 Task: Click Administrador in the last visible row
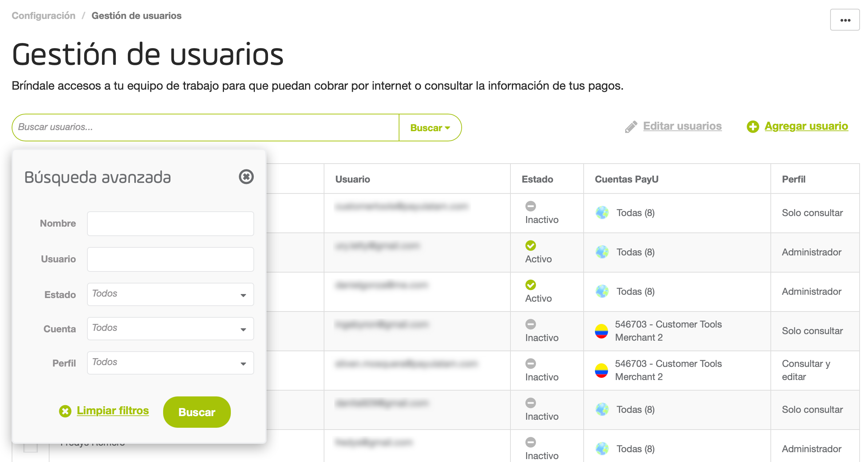[x=812, y=449]
